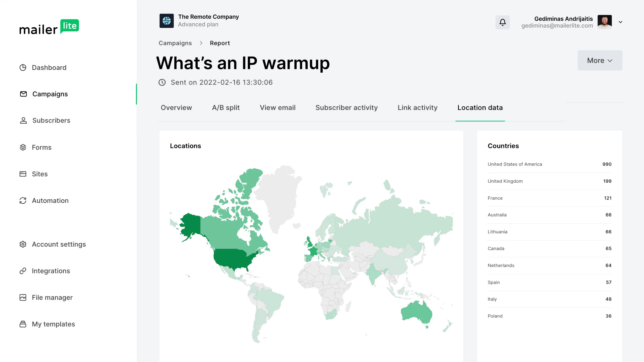Screen dimensions: 644x362
Task: Click The Remote Company globe logo
Action: click(x=167, y=21)
